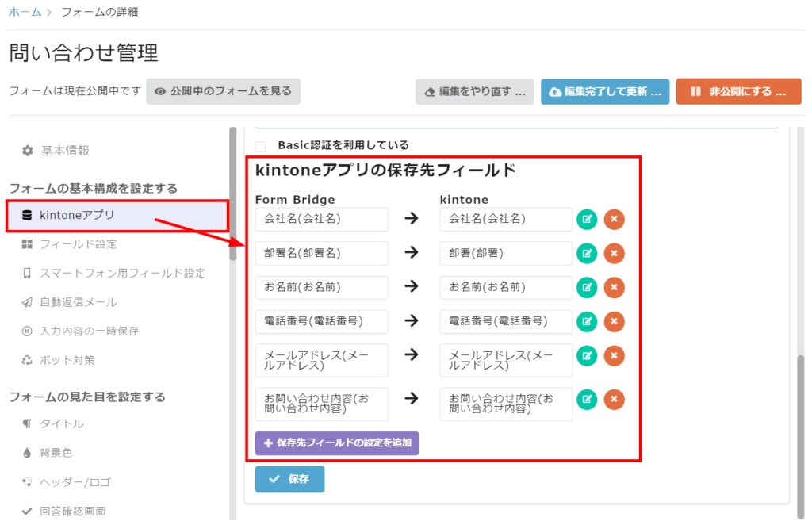Click the droplet icon beside 背景色
Screen dimensions: 812x525
pyautogui.click(x=27, y=453)
